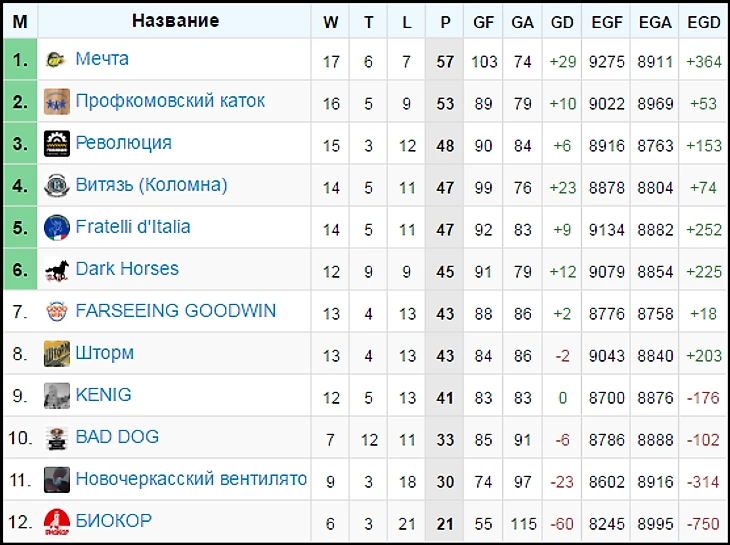The height and width of the screenshot is (545, 730).
Task: Click the EGF column header
Action: pyautogui.click(x=606, y=21)
